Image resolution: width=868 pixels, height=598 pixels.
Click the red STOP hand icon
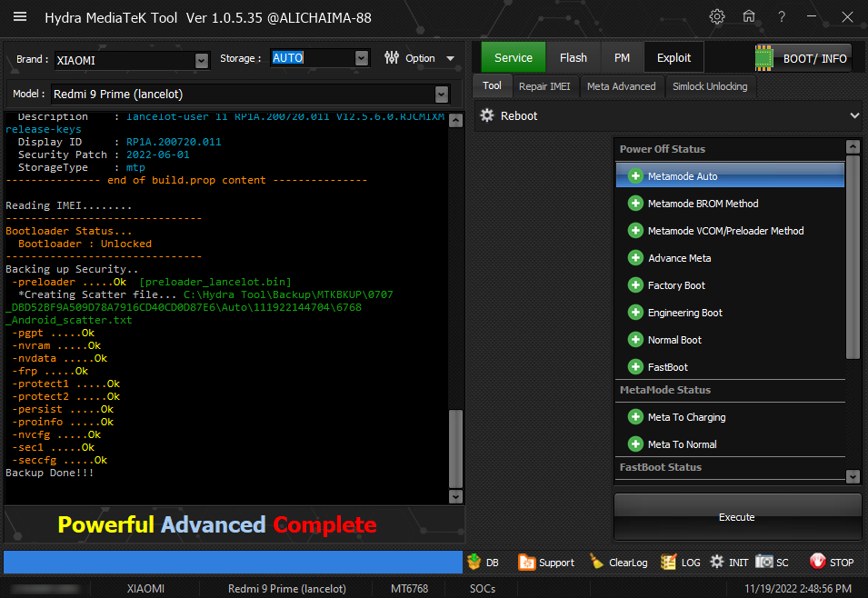(x=817, y=562)
